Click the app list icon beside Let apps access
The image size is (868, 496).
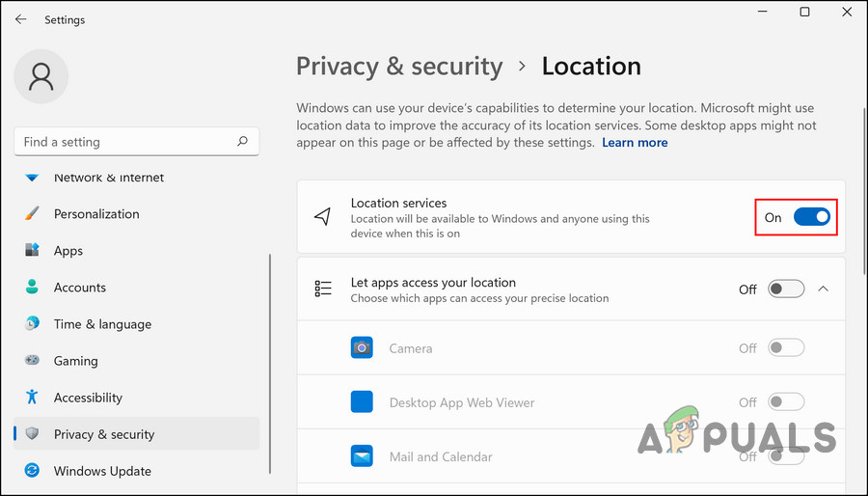(323, 289)
